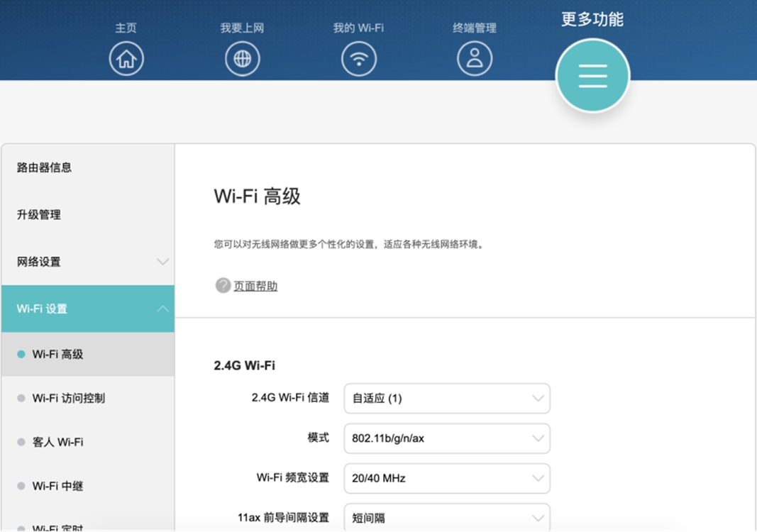Open the Wi-Fi 频宽设置 dropdown
The width and height of the screenshot is (757, 532).
[446, 478]
